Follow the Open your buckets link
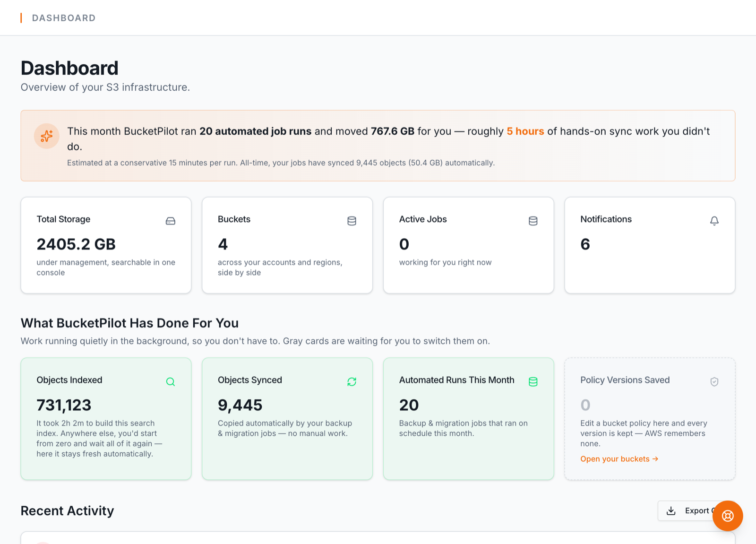 (x=619, y=459)
